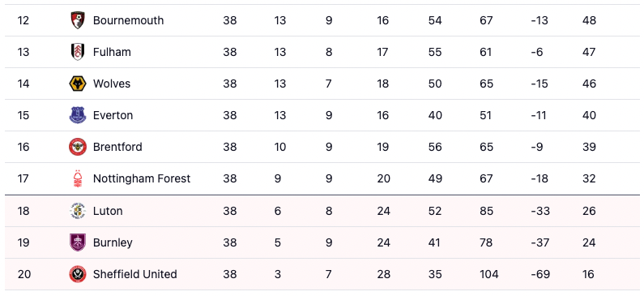Click the Burnley club crest
The width and height of the screenshot is (644, 296).
78,242
